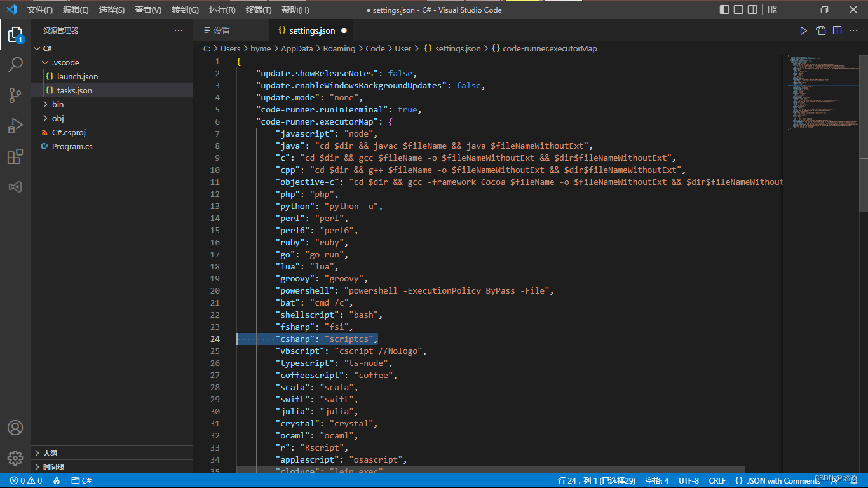Image resolution: width=868 pixels, height=488 pixels.
Task: Click the C# project folder in status bar
Action: tap(81, 481)
